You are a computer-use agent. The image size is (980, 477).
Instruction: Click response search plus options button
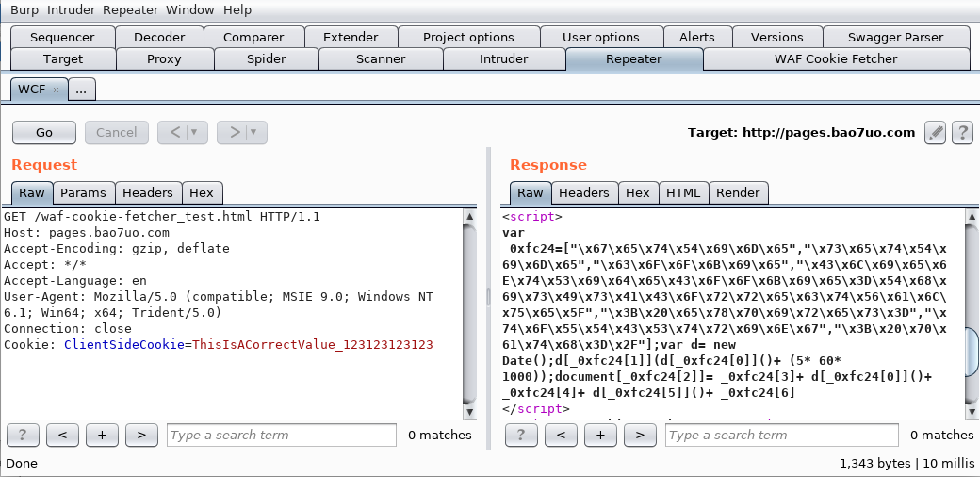pyautogui.click(x=600, y=436)
